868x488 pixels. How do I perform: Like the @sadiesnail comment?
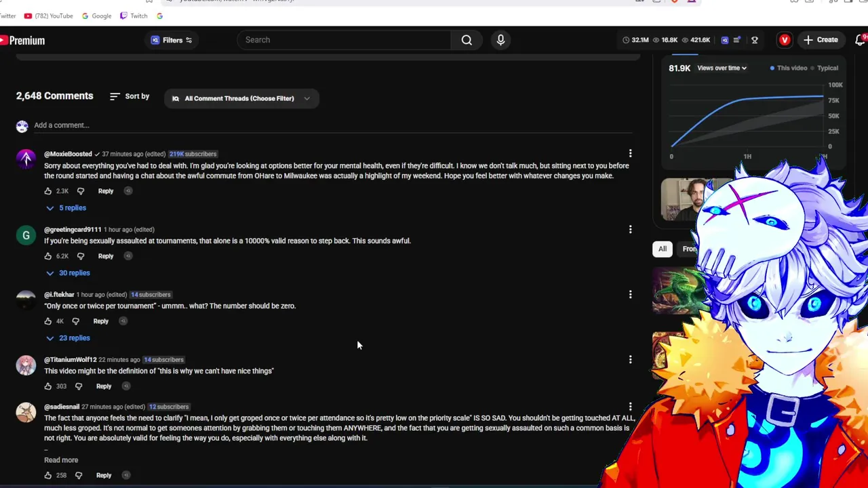pos(48,476)
